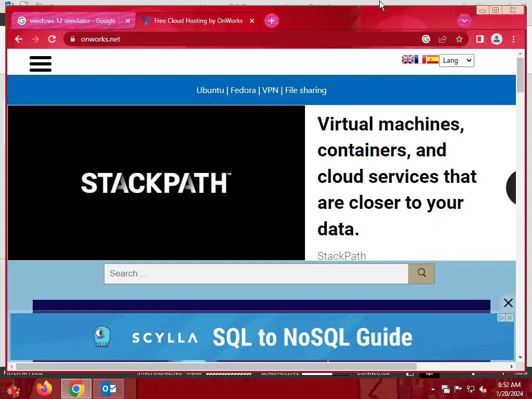Toggle the Chrome side panel icon
Viewport: 532px width, 399px height.
coord(480,39)
